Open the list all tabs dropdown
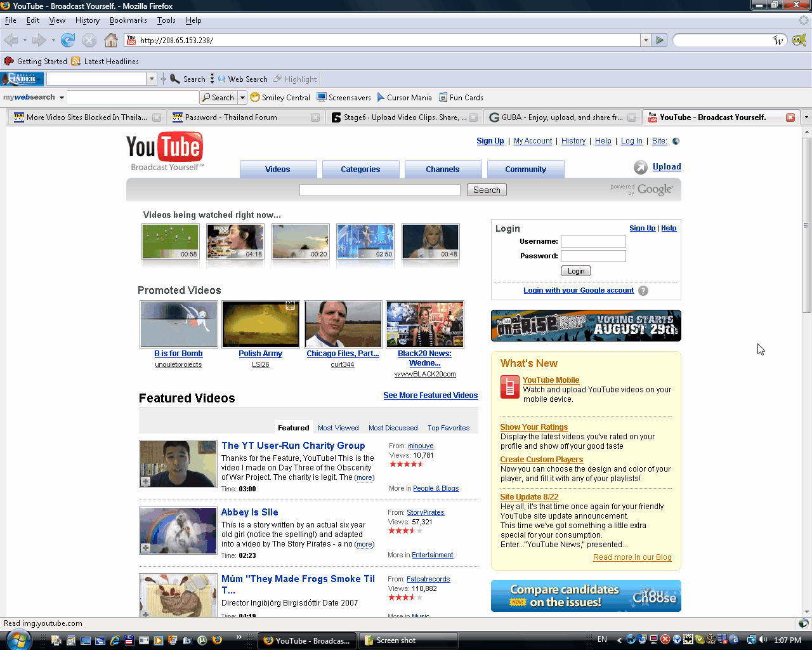Viewport: 812px width, 650px height. pos(806,117)
